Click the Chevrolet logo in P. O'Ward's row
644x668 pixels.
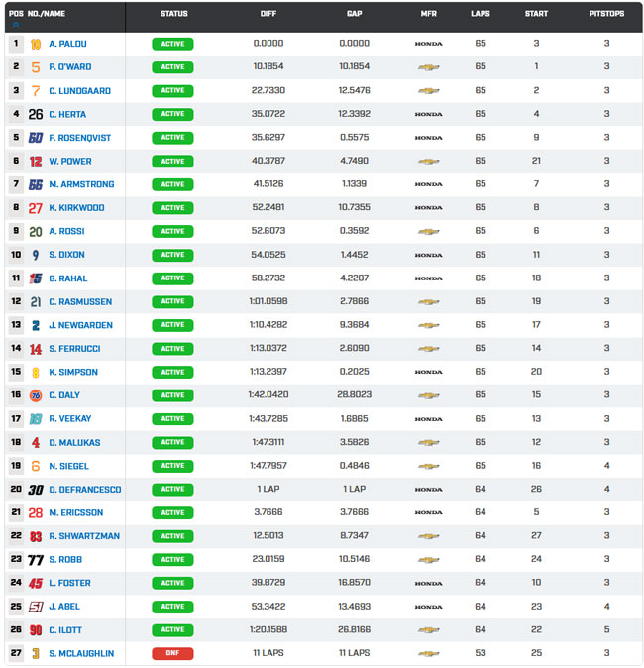[428, 67]
